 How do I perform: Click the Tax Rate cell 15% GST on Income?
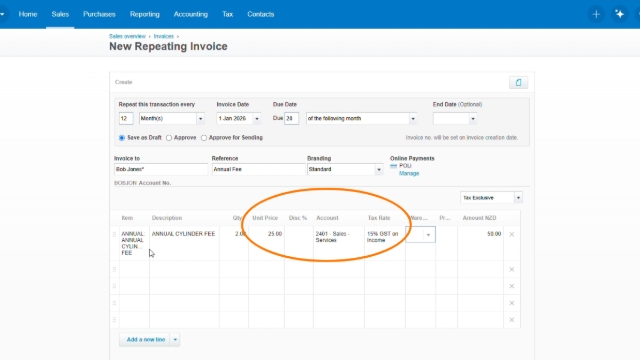(385, 243)
